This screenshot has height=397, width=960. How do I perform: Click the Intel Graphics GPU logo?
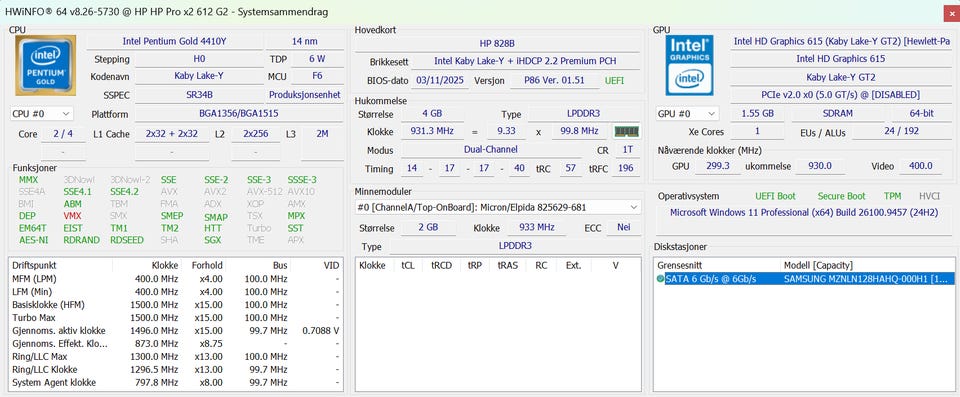coord(689,65)
